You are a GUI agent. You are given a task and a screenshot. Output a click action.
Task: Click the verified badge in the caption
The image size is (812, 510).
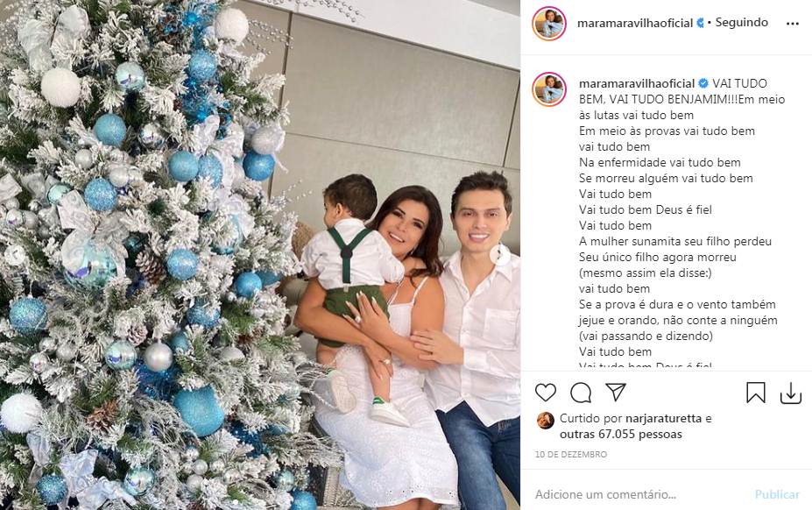703,83
